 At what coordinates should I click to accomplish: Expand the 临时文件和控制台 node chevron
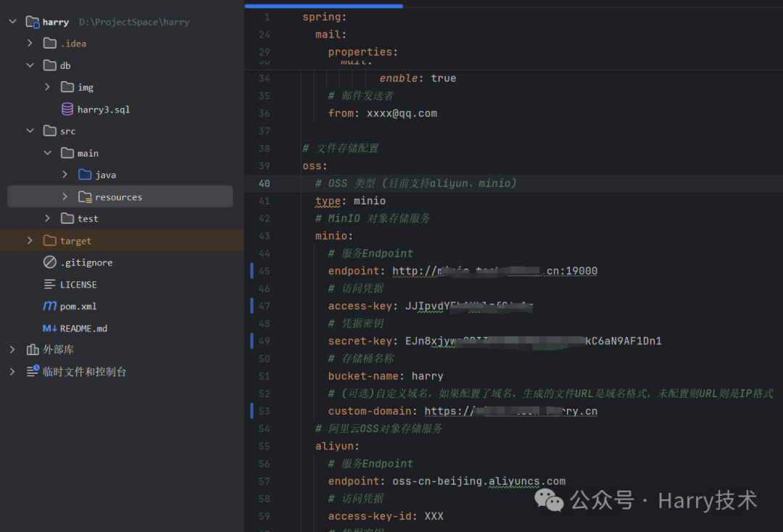(12, 372)
